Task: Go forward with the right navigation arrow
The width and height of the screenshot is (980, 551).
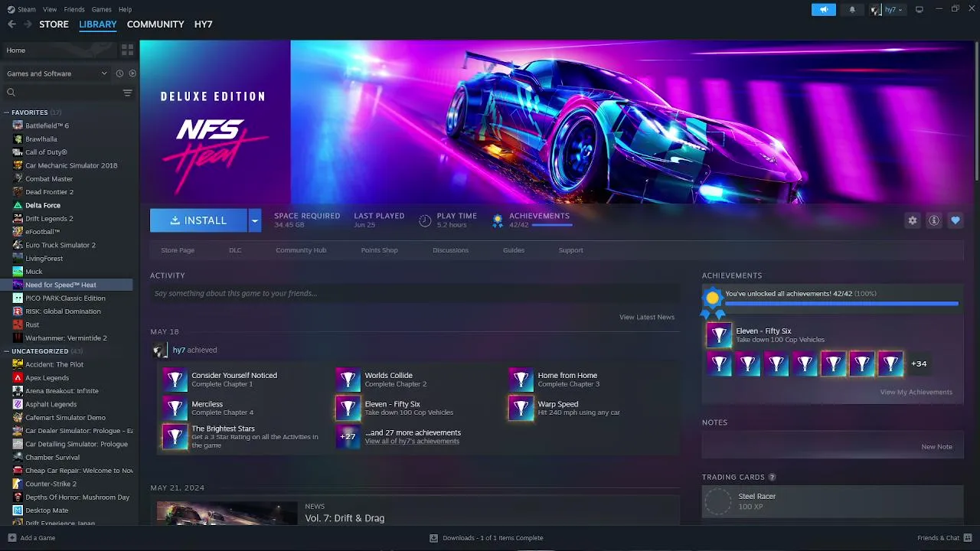Action: [28, 24]
